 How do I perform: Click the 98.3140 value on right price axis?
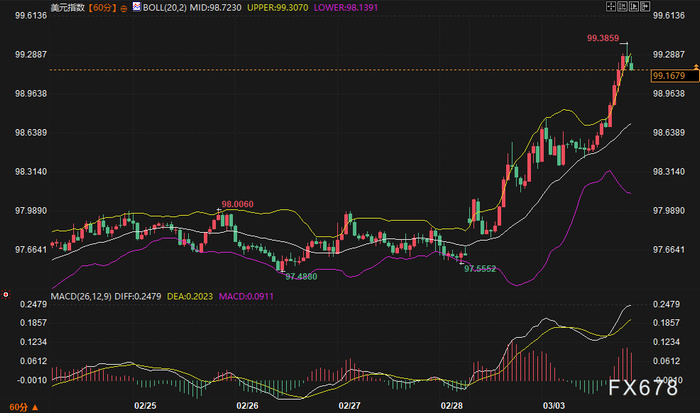tap(669, 172)
